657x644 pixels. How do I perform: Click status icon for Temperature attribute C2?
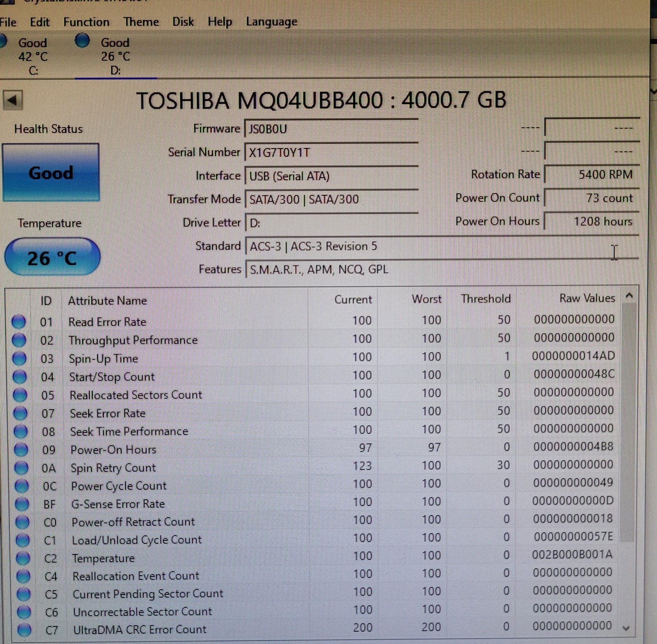point(23,558)
